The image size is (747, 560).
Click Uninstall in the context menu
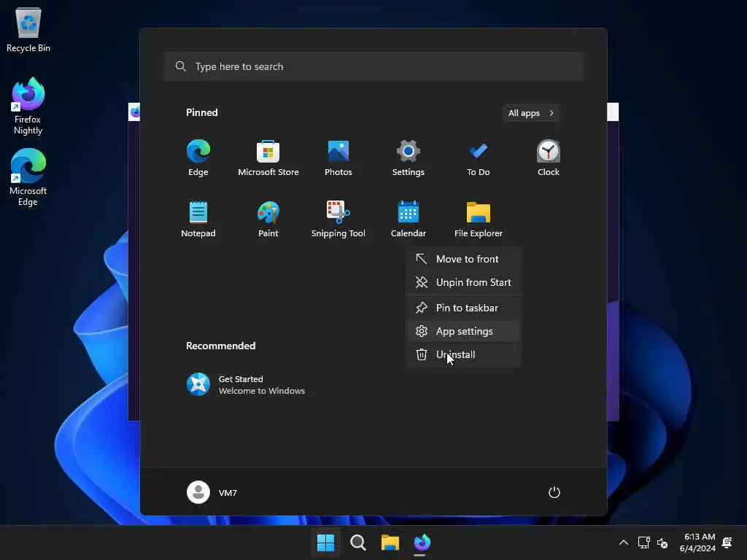[463, 355]
